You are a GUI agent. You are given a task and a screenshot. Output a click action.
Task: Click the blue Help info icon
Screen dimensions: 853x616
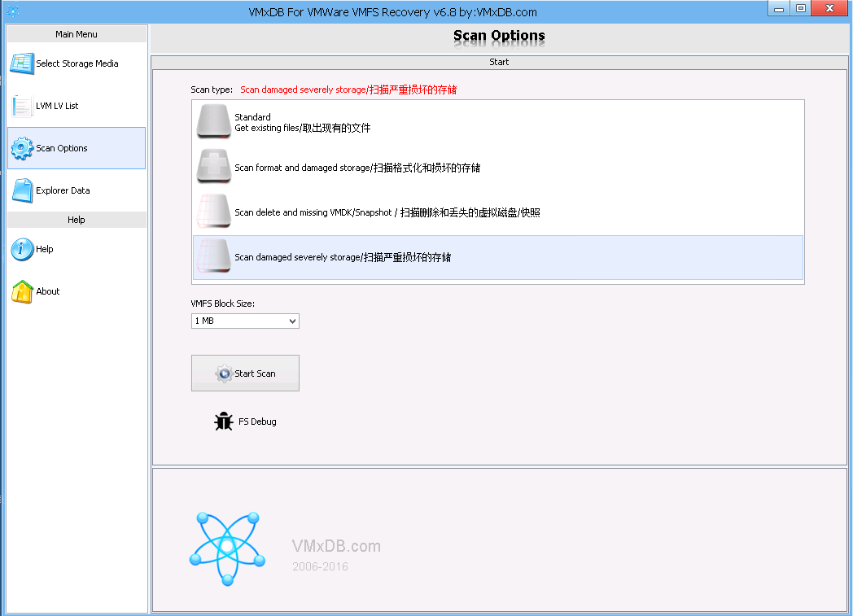(x=22, y=249)
